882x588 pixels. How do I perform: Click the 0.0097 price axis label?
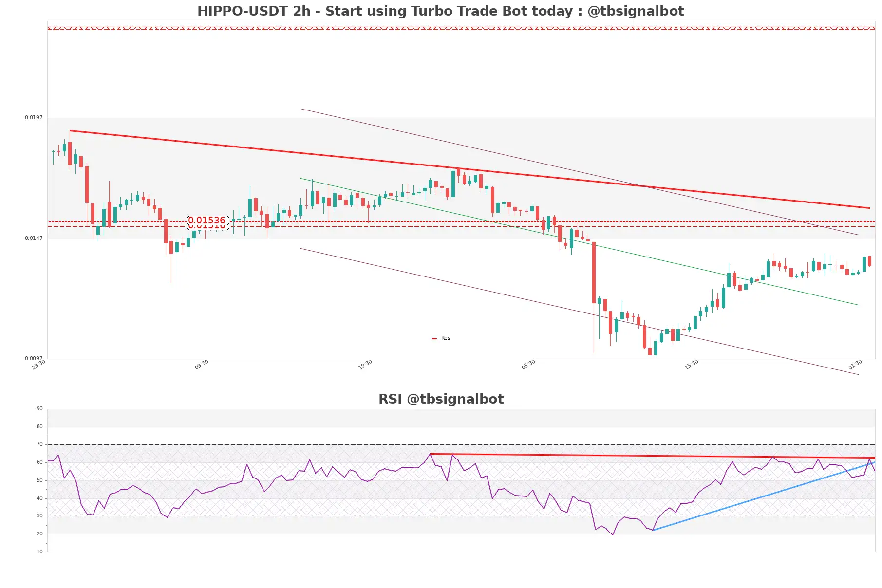coord(34,358)
